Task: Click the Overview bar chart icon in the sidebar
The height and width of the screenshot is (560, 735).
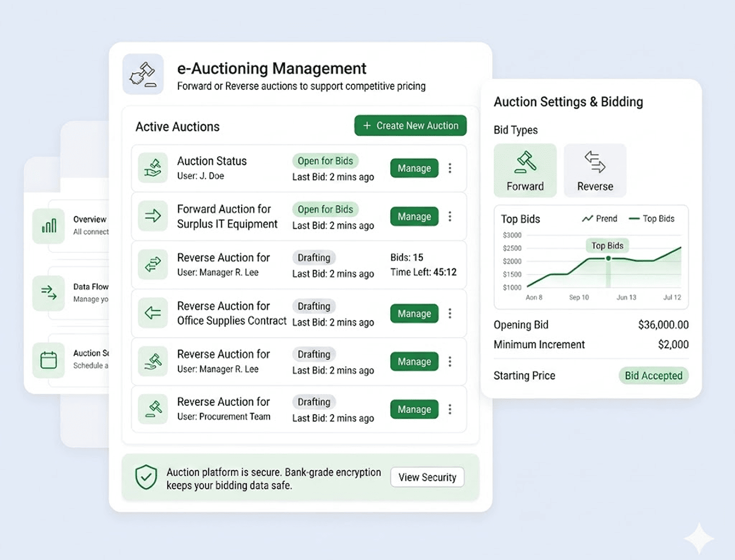Action: (x=49, y=225)
